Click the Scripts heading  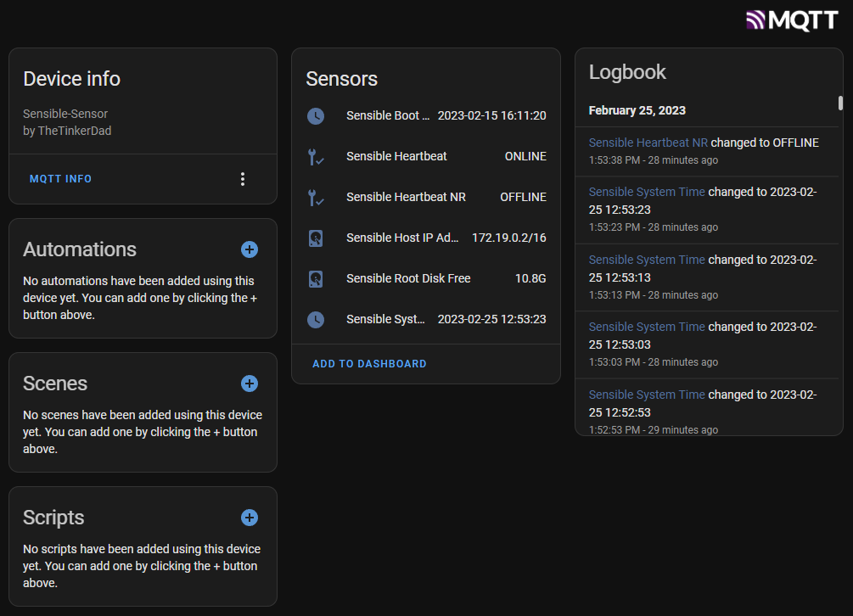click(x=53, y=518)
